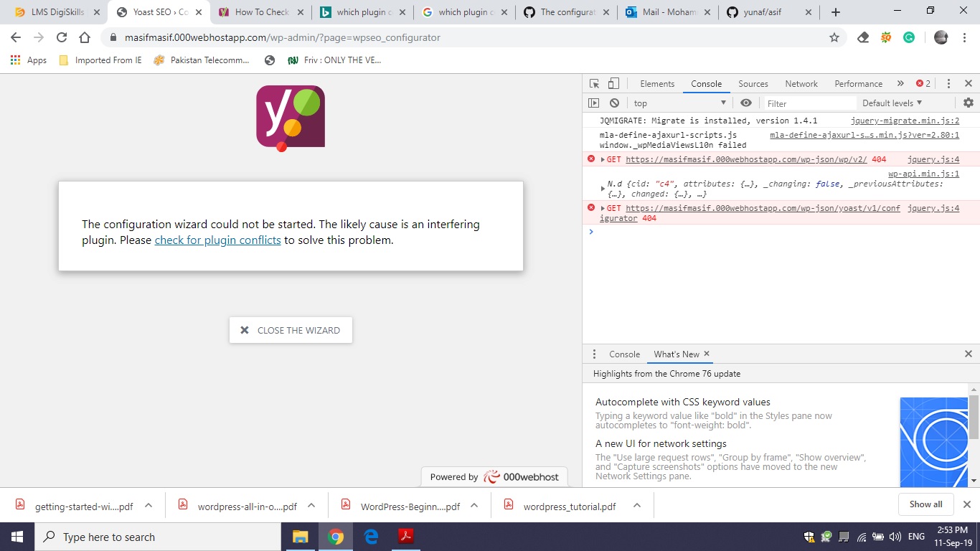Image resolution: width=980 pixels, height=551 pixels.
Task: Expand the GET yoast/v1/configurator error entry
Action: pyautogui.click(x=603, y=209)
